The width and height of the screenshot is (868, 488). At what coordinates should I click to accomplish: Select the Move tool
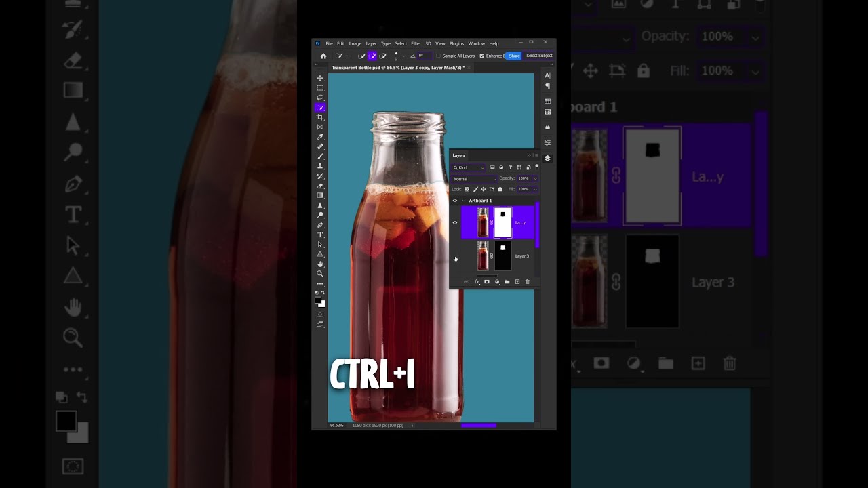pyautogui.click(x=320, y=78)
